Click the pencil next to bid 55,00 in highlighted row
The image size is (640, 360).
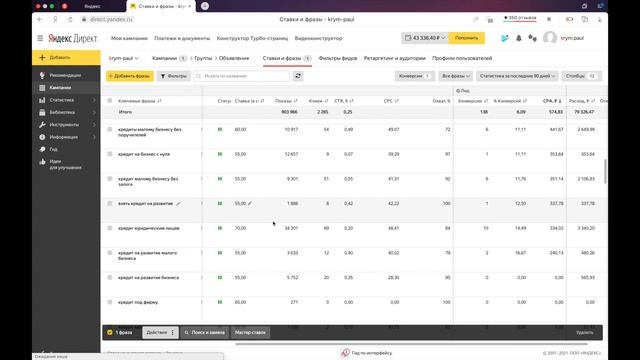(x=250, y=203)
